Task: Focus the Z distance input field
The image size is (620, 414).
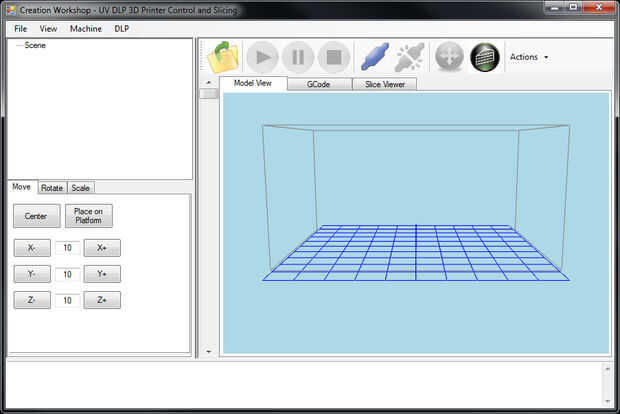Action: [x=67, y=300]
